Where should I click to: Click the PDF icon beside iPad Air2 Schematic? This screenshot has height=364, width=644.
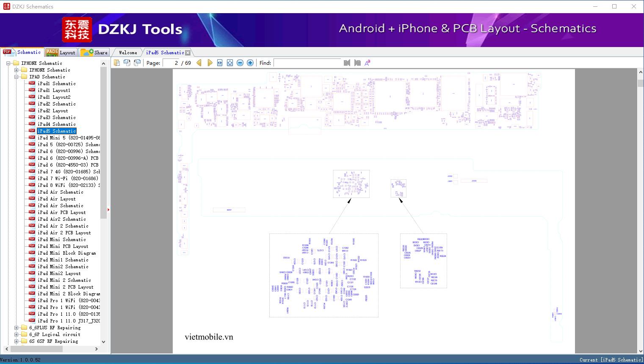point(32,219)
